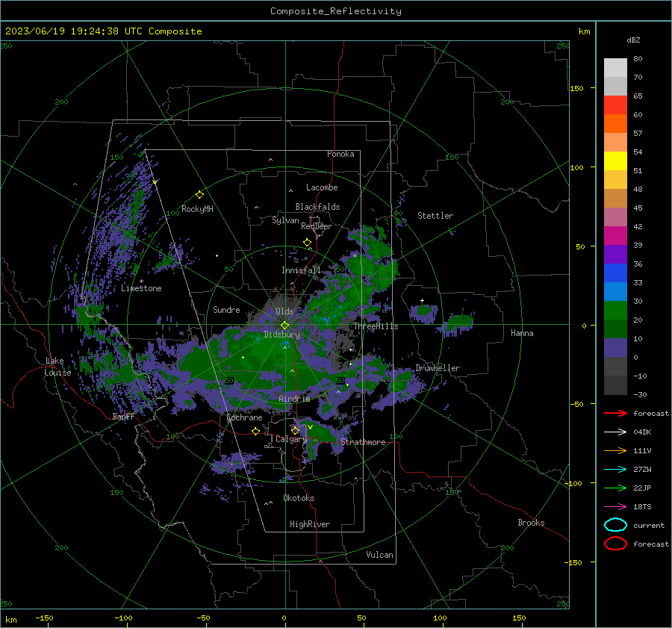Click the dBZ legend heading
The height and width of the screenshot is (628, 672).
point(633,40)
